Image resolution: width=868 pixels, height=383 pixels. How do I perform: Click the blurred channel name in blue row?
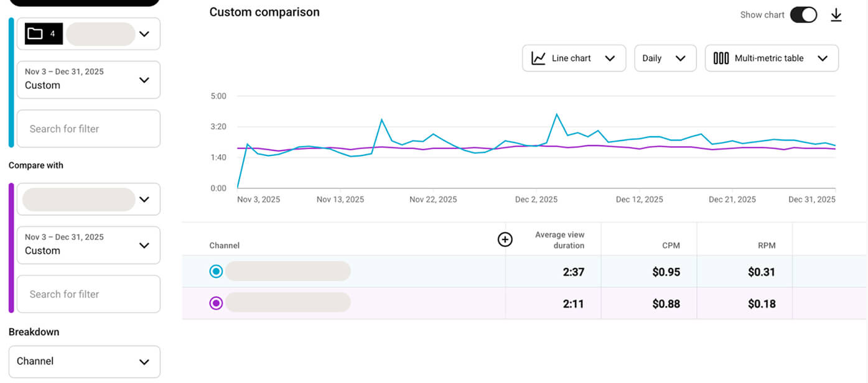point(288,271)
